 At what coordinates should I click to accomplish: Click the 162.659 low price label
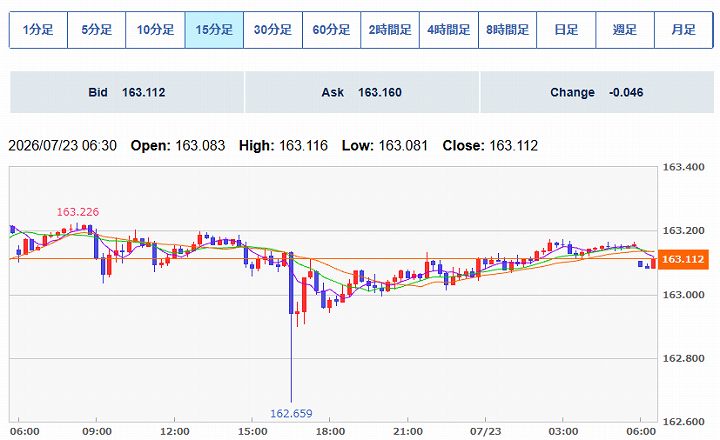click(x=291, y=413)
